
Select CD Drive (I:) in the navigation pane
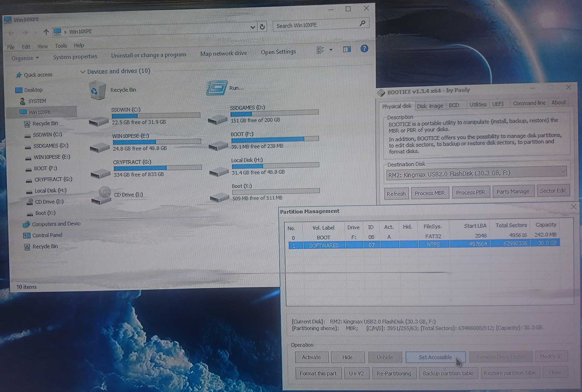45,202
